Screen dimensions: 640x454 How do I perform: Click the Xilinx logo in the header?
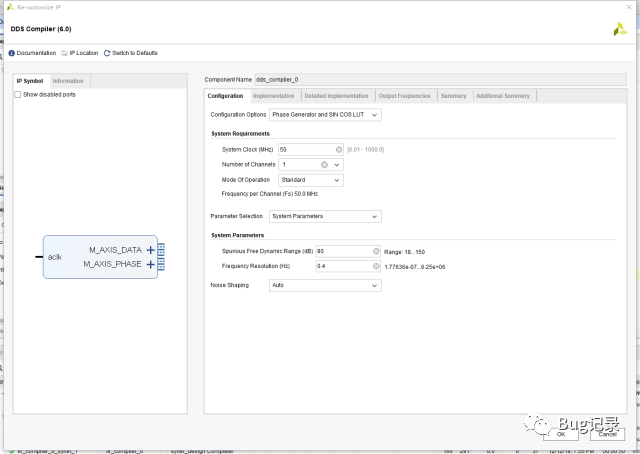tap(620, 29)
